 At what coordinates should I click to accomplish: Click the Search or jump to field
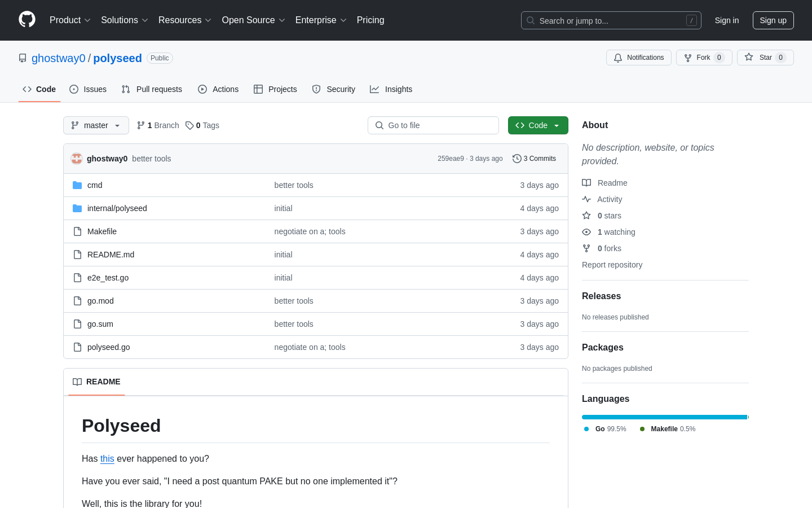pyautogui.click(x=611, y=20)
